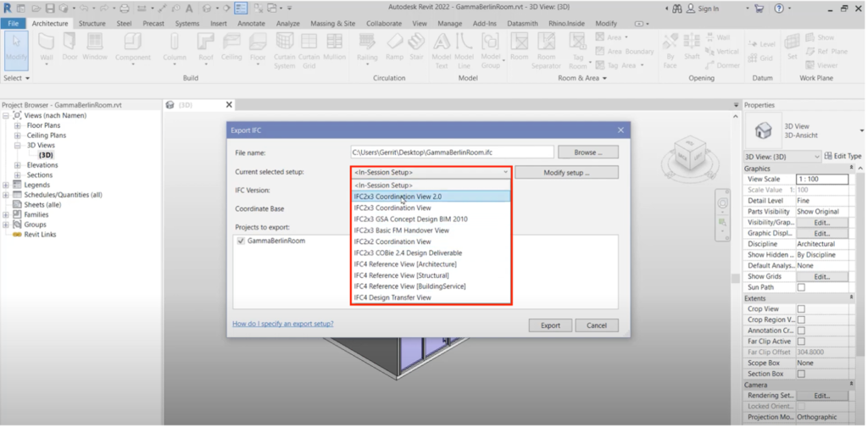Enable the Section Box checkbox
Screen dimensions: 868x427
[x=801, y=374]
